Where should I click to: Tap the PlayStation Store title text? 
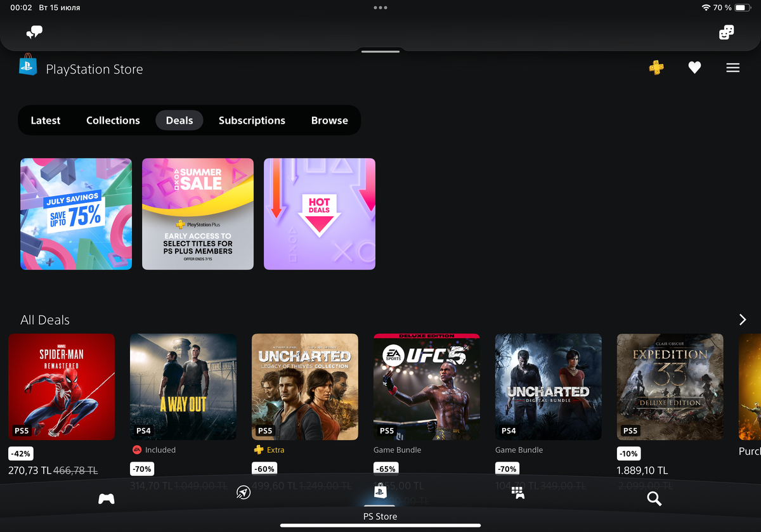(x=94, y=70)
